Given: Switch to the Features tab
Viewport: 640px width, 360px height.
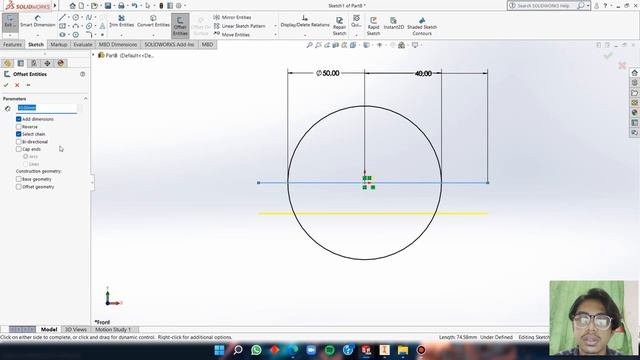Looking at the screenshot, I should (x=12, y=44).
